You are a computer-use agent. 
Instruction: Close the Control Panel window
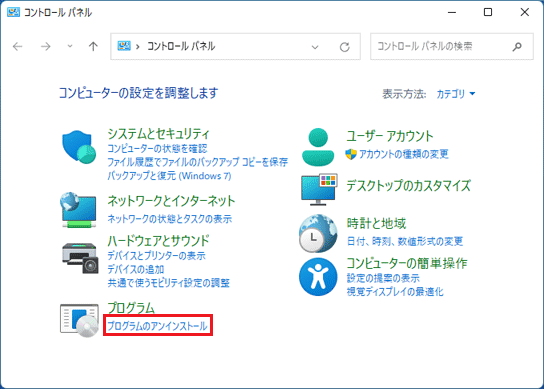pos(525,12)
